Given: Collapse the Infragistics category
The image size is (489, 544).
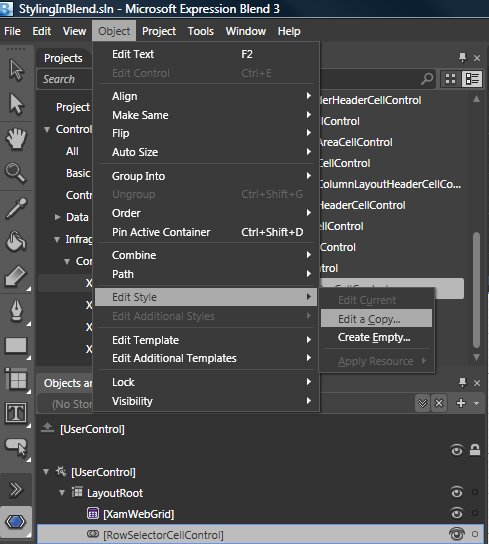Looking at the screenshot, I should (x=57, y=240).
